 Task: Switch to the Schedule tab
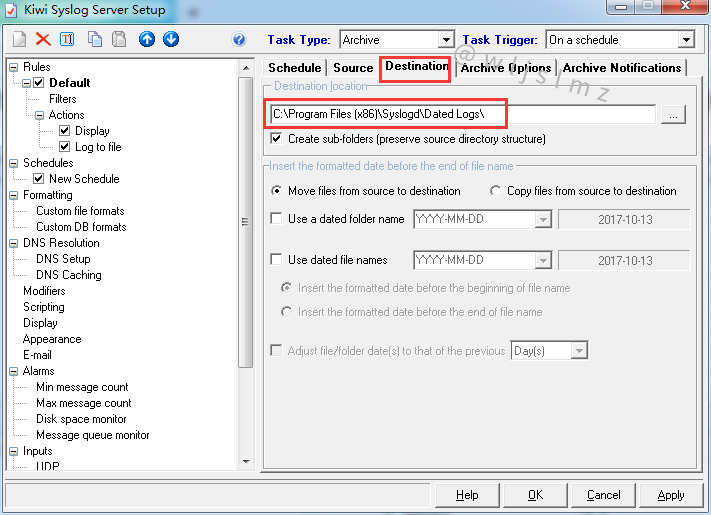click(295, 68)
